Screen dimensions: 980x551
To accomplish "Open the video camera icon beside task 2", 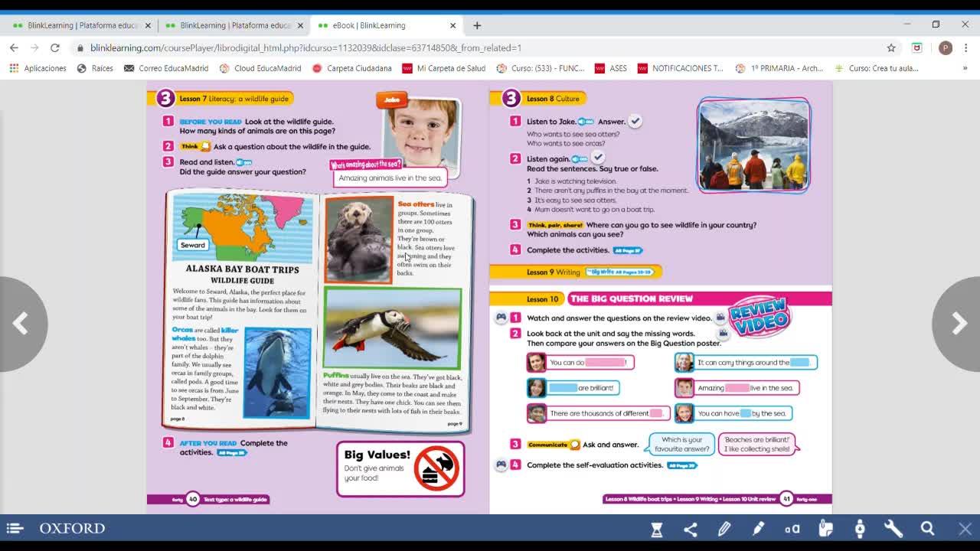I will [x=722, y=334].
